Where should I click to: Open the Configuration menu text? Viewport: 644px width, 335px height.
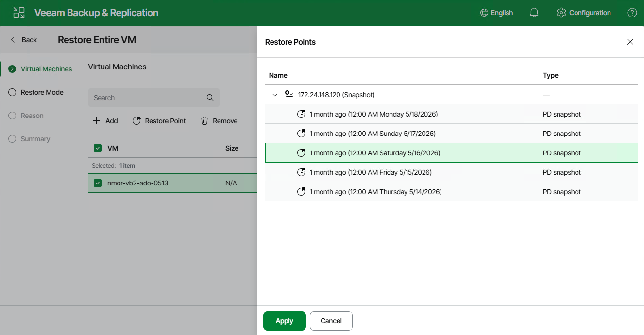590,13
